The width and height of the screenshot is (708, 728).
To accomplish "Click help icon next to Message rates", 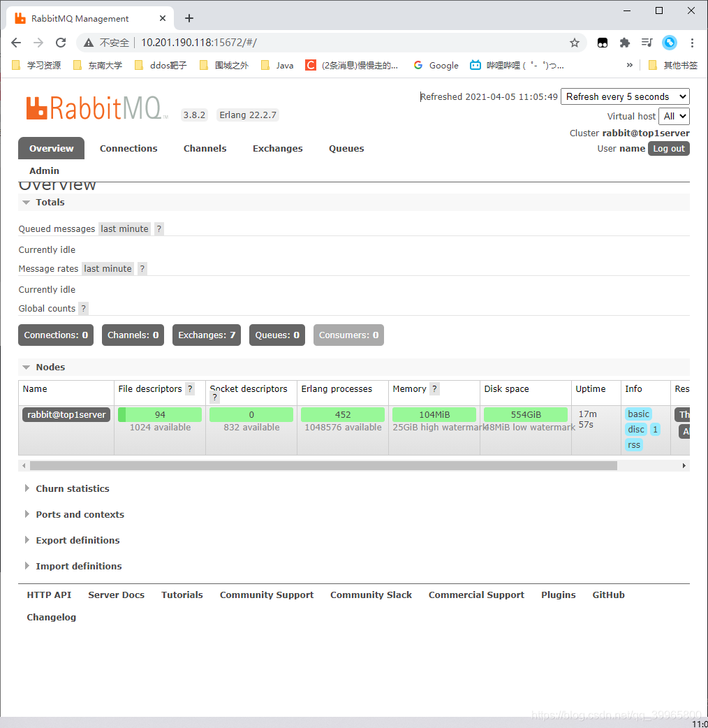I will (142, 269).
